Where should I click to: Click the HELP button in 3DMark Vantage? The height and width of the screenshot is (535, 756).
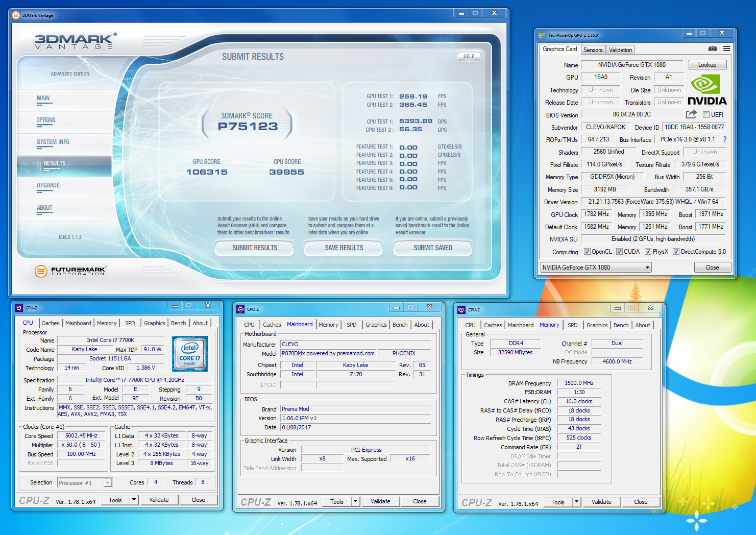(x=469, y=57)
